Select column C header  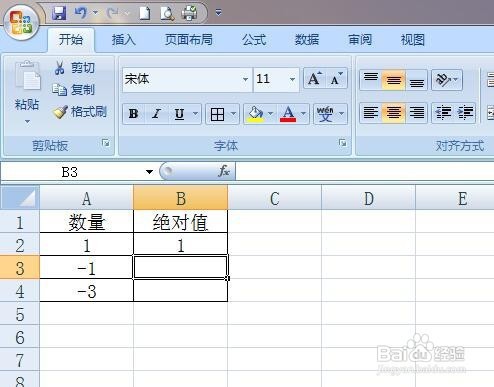(275, 199)
